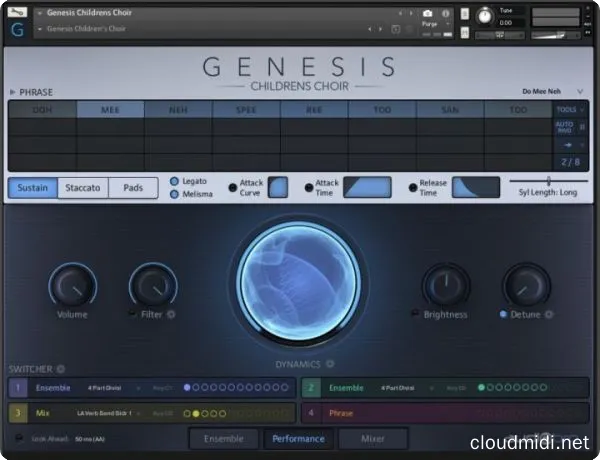The image size is (600, 460).
Task: Click the Release Time shape display
Action: (476, 187)
